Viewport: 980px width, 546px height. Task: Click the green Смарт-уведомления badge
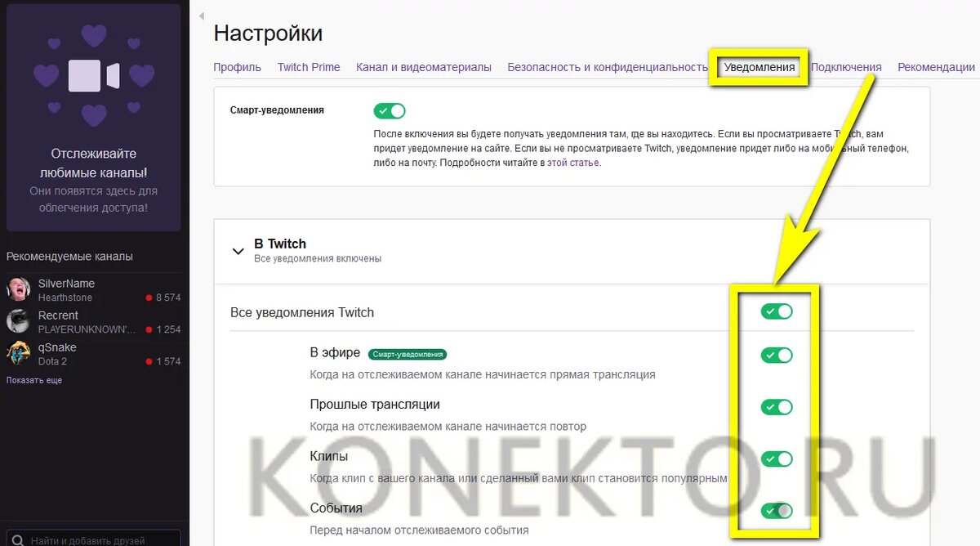click(408, 354)
